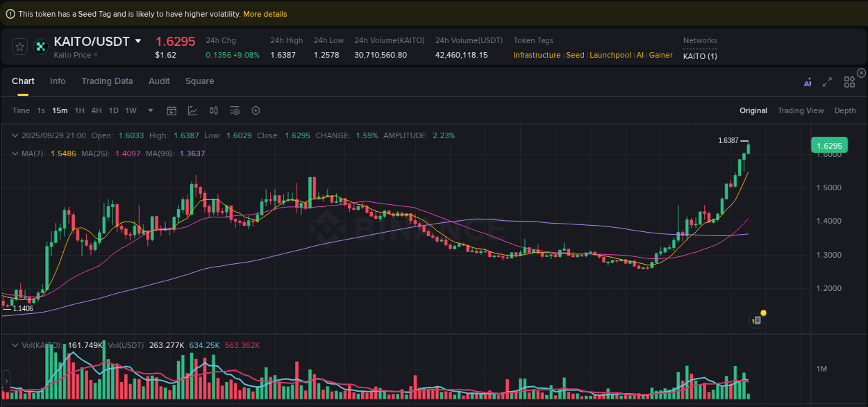Open the indicator list settings icon
This screenshot has width=868, height=407.
[234, 110]
